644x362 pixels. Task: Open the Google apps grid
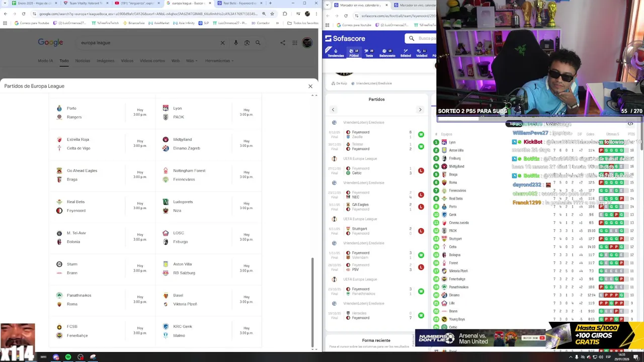click(x=295, y=43)
